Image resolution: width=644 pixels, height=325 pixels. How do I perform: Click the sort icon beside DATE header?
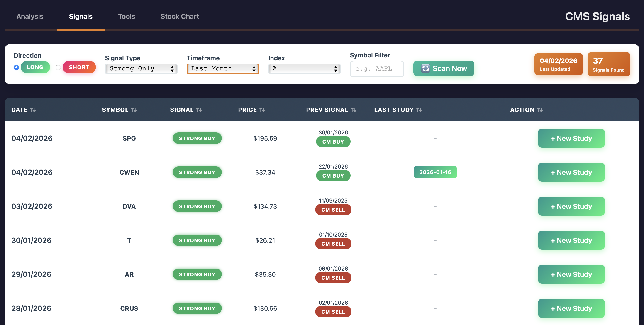click(33, 110)
